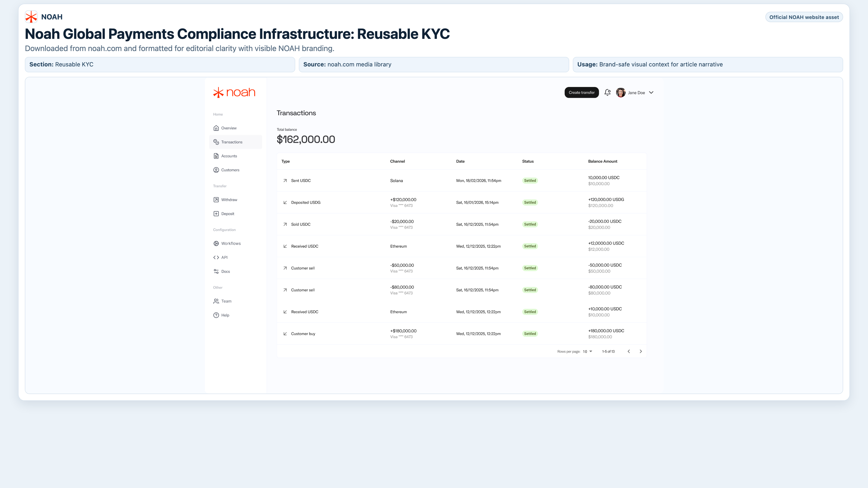Open Help via the question mark icon
This screenshot has height=488, width=868.
point(216,315)
